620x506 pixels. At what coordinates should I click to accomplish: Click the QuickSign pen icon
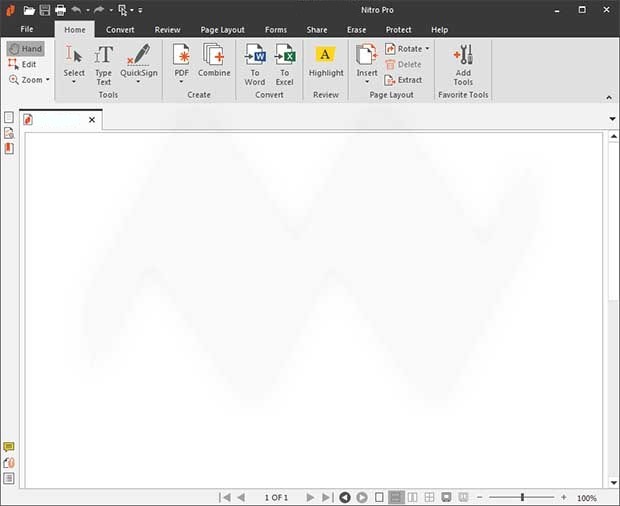139,54
